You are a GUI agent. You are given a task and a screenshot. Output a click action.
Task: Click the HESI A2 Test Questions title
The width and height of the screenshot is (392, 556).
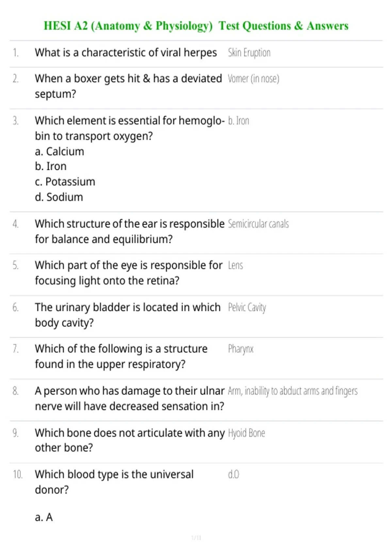[x=196, y=26]
